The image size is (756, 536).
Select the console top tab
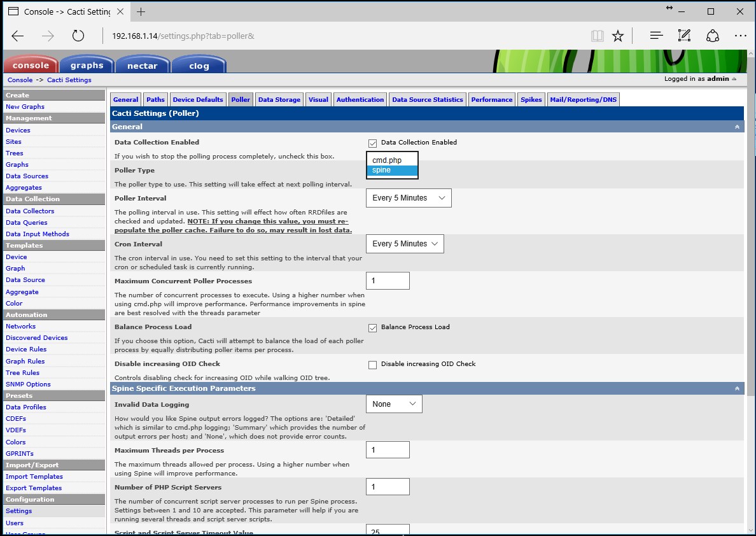31,65
